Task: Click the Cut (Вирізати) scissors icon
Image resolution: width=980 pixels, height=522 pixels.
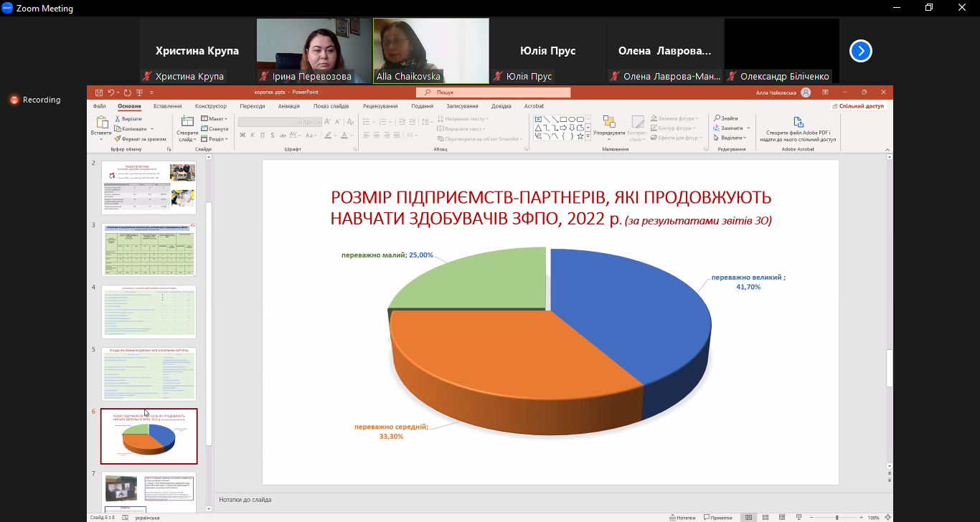Action: coord(118,119)
